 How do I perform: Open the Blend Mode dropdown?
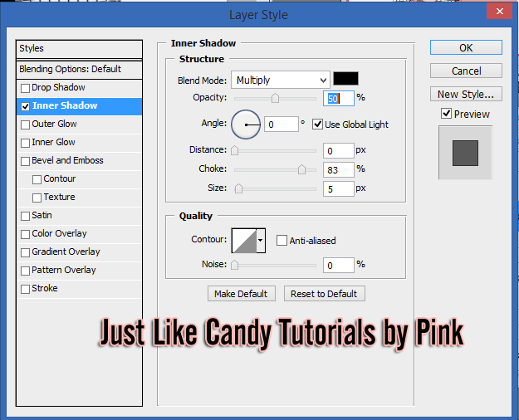[x=281, y=80]
